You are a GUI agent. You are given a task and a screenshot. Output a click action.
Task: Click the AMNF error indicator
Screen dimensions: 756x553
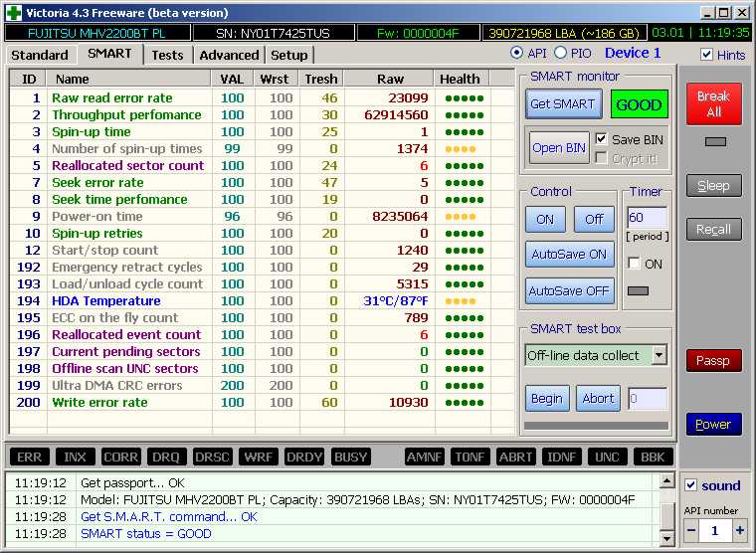424,457
